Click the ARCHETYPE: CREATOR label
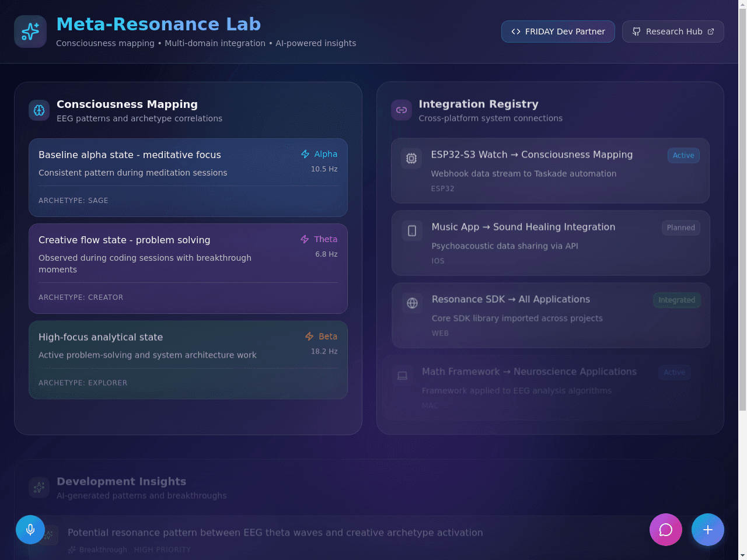This screenshot has width=747, height=560. point(81,297)
